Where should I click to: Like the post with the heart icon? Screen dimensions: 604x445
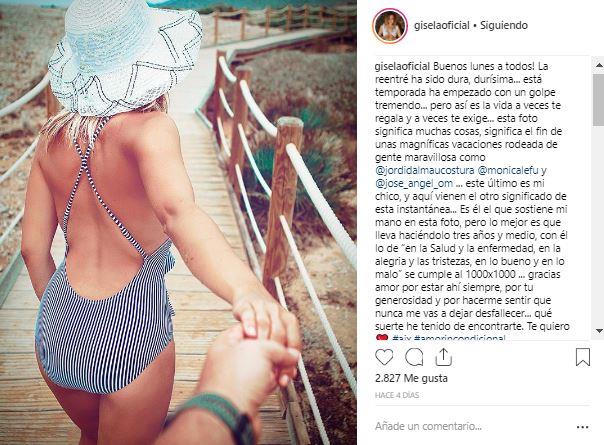click(x=384, y=357)
